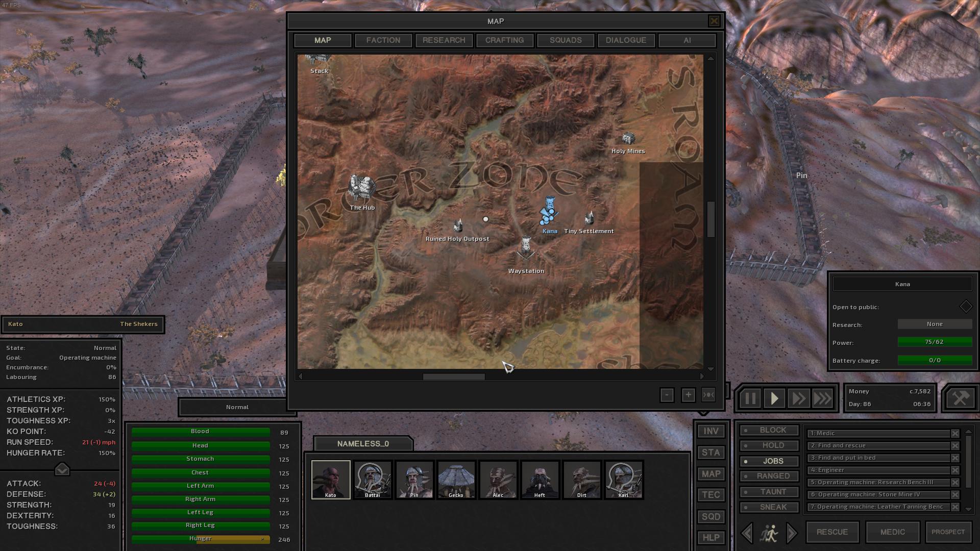Select the Tiny Settlement map marker

[x=590, y=218]
